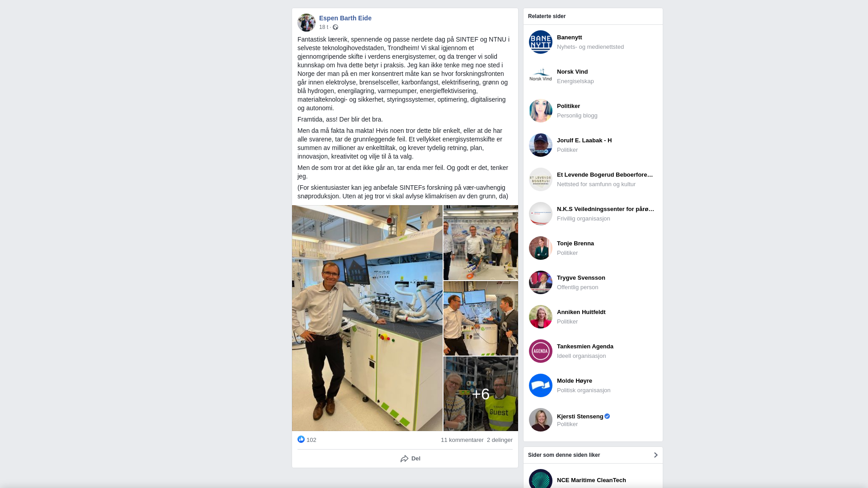Click the Molde Høyre blue logo
This screenshot has width=868, height=488.
(x=541, y=385)
